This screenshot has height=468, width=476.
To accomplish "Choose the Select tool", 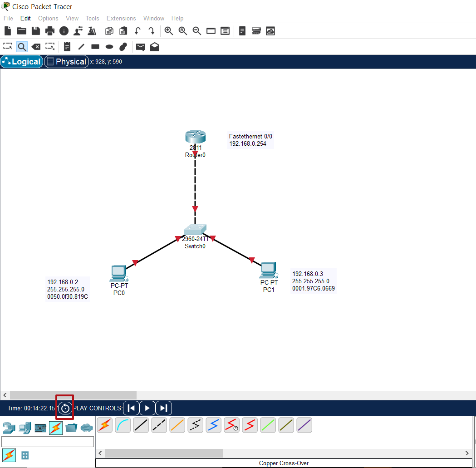I will (8, 46).
